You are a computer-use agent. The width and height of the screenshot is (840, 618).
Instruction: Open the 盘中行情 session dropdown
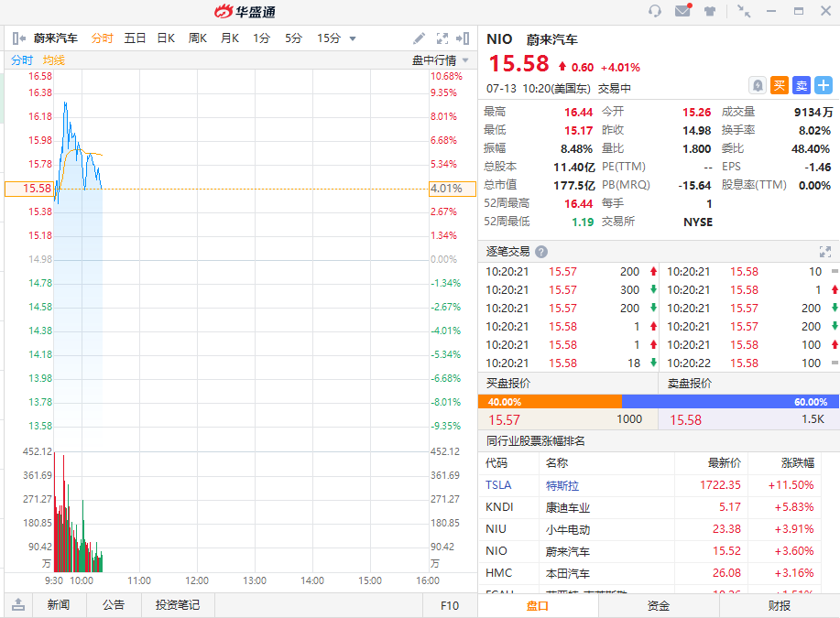441,60
